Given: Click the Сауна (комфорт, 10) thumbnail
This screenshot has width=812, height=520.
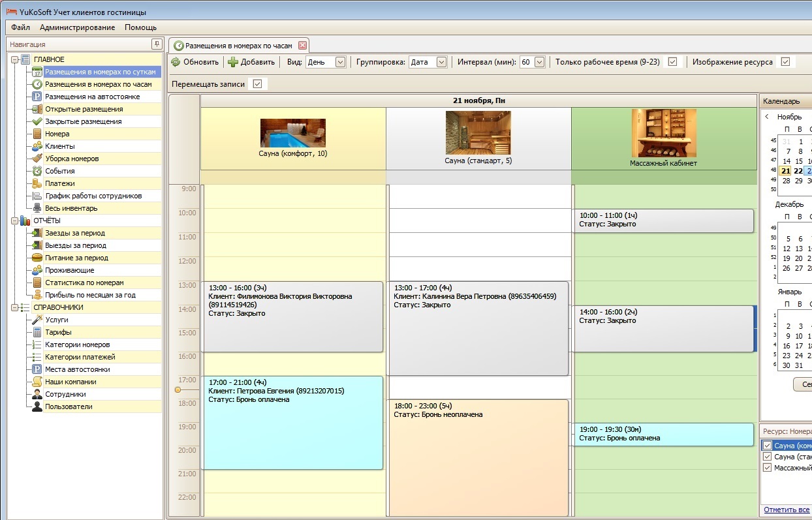Looking at the screenshot, I should (x=292, y=132).
